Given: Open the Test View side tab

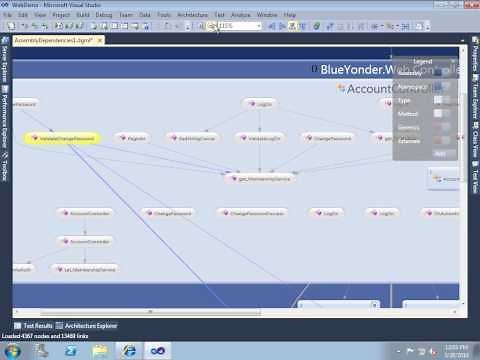Looking at the screenshot, I should pos(475,178).
